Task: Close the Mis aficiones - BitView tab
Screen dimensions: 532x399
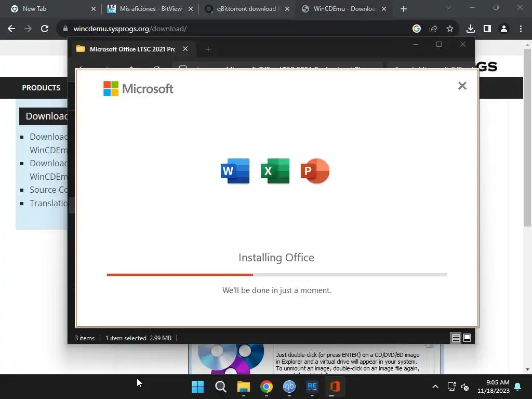Action: [191, 9]
